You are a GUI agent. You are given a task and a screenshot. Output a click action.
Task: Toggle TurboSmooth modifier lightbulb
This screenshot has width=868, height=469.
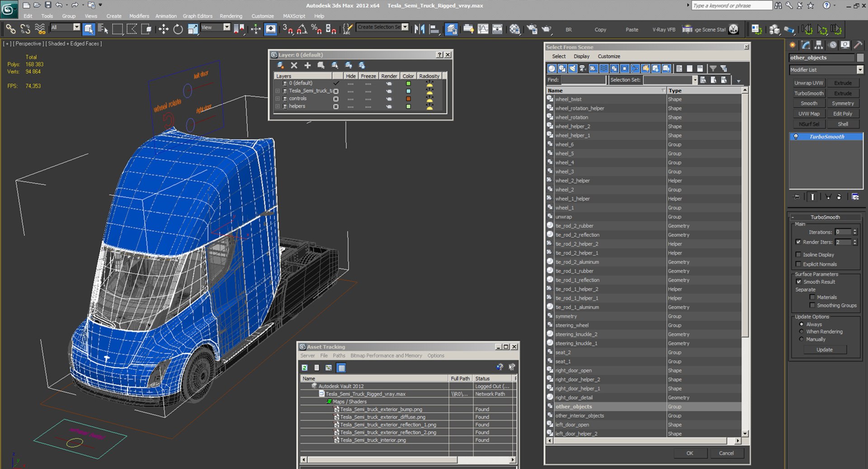796,136
